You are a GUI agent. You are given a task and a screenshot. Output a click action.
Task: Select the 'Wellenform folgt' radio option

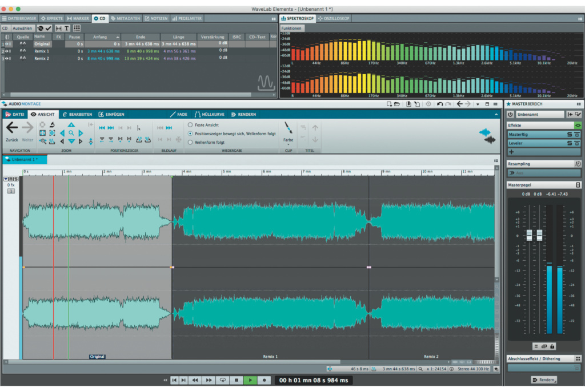[190, 142]
